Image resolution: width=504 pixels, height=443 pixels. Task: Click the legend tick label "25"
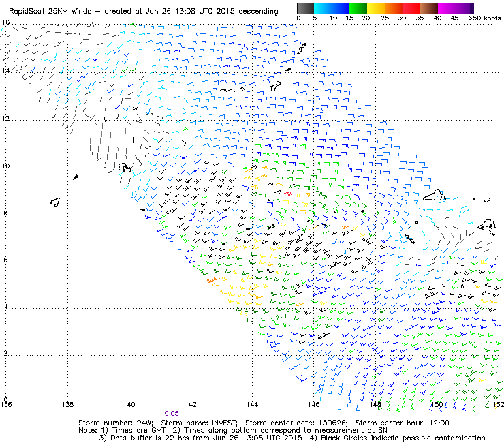point(385,18)
